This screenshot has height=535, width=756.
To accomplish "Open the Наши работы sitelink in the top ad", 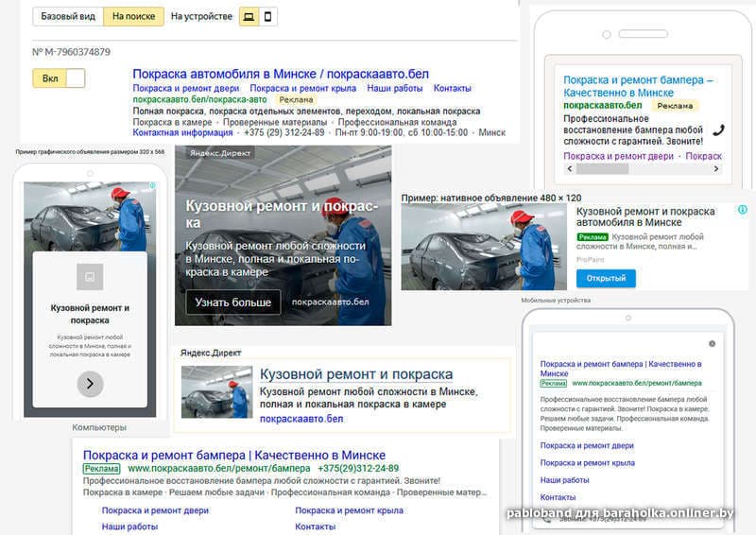I will tap(394, 88).
